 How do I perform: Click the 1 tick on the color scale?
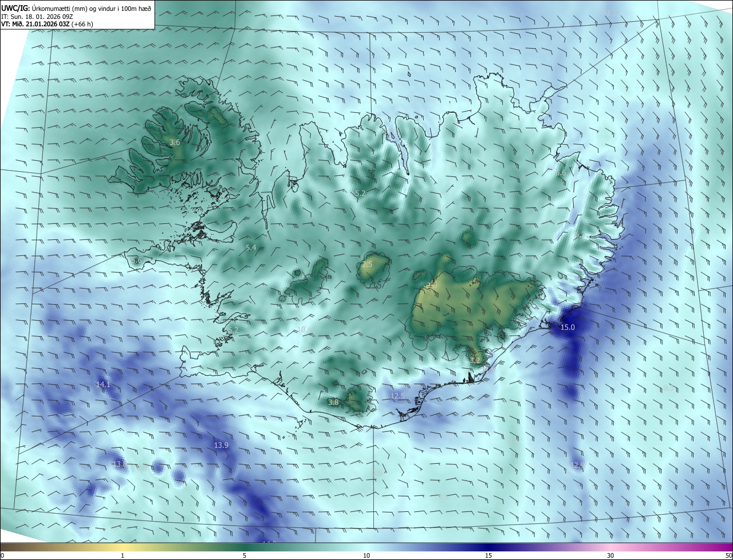[x=123, y=555]
